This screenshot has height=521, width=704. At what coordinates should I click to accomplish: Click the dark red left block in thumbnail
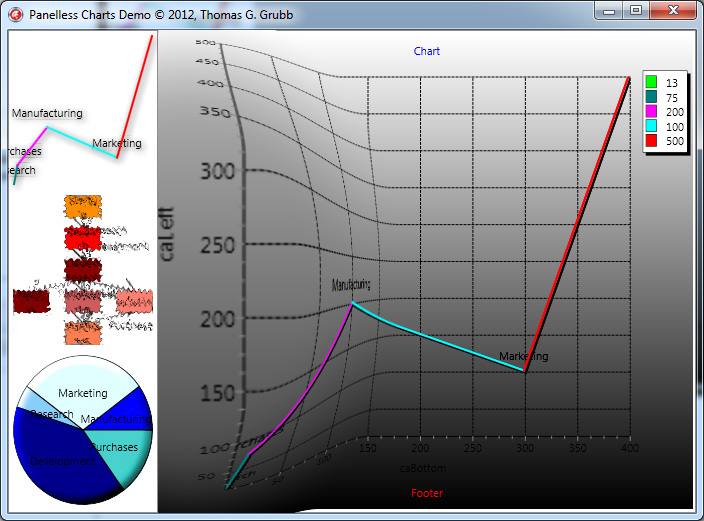(x=30, y=300)
